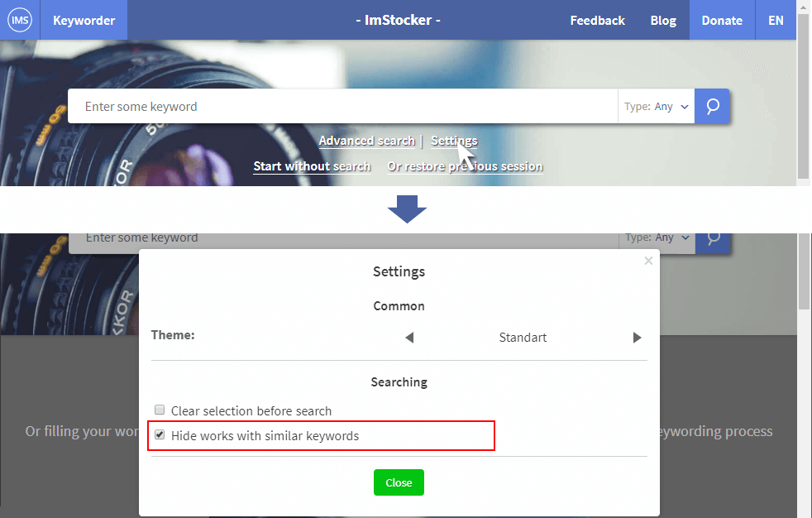Click the Theme: label

[x=173, y=335]
